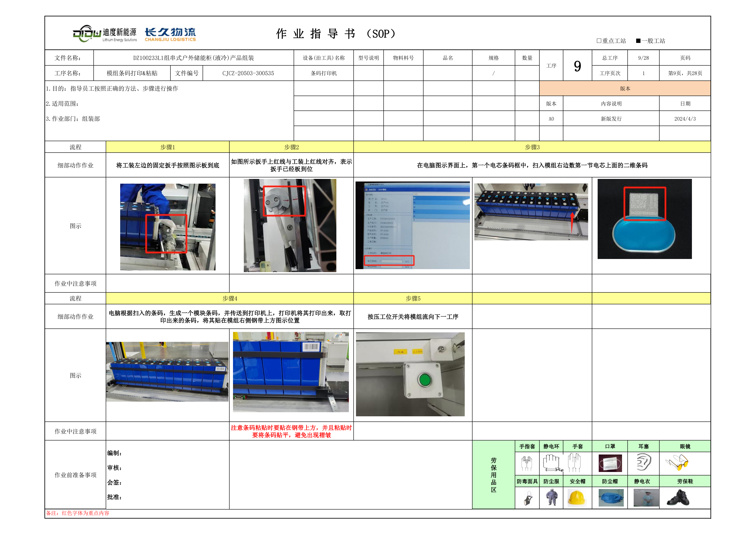Check the 重点工站 checkbox
This screenshot has height=535, width=756.
599,41
